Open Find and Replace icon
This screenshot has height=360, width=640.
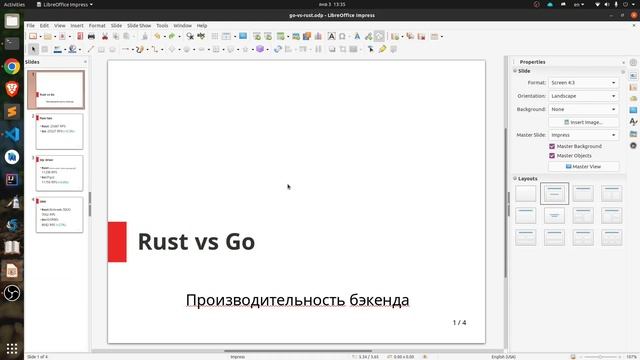190,36
